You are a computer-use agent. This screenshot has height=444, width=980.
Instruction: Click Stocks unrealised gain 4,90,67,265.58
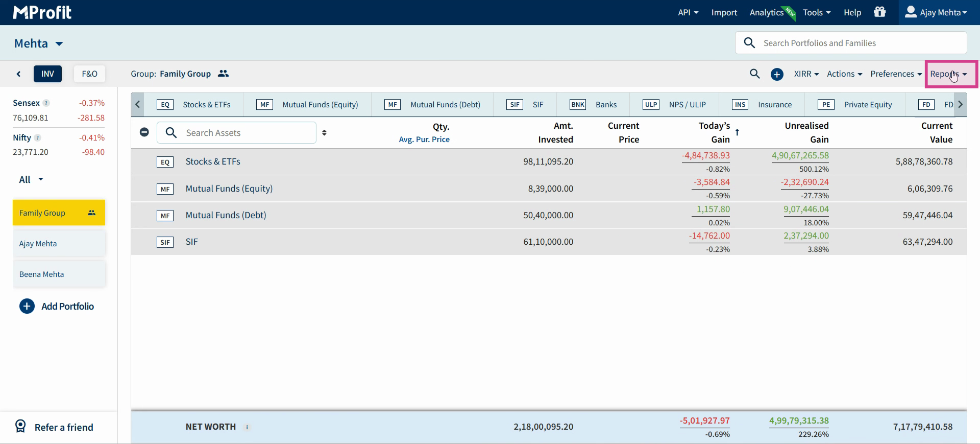point(800,155)
